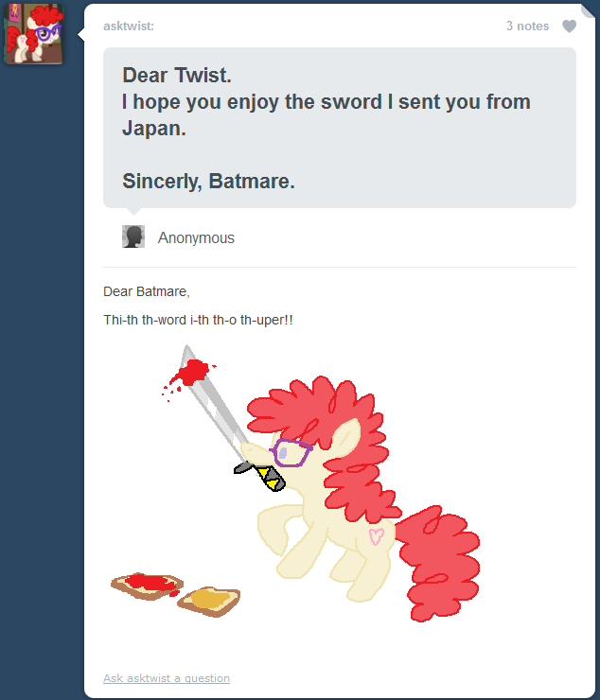Click the heart cutie mark on pony
This screenshot has width=600, height=700.
376,536
